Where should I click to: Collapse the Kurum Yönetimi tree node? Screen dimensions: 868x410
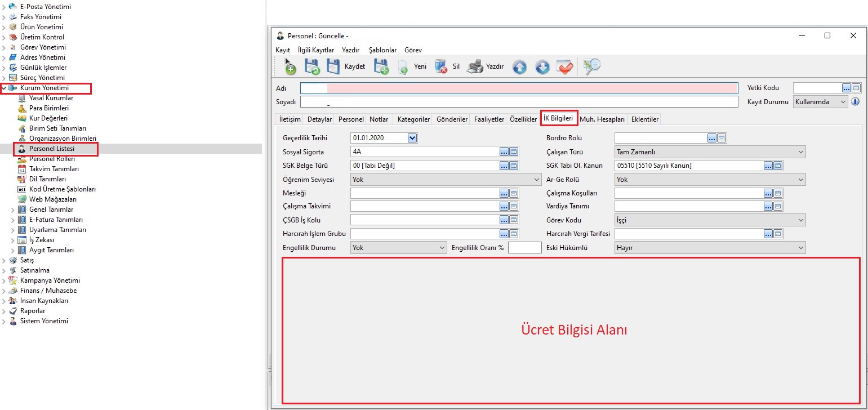[x=5, y=88]
